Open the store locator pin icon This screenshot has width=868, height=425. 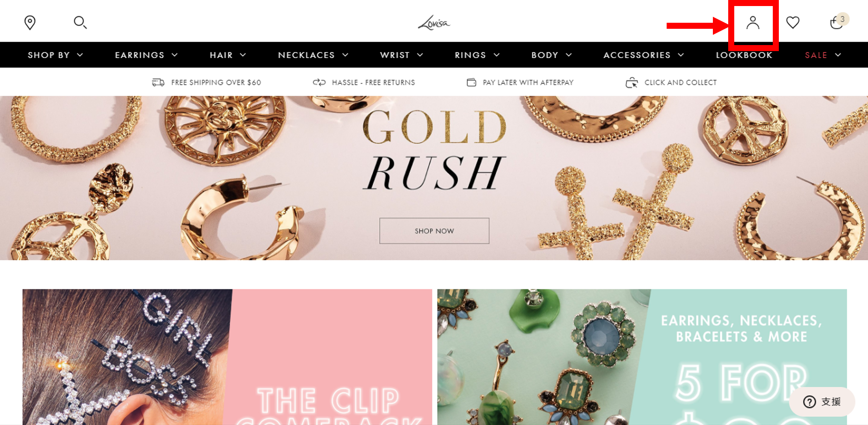click(30, 22)
